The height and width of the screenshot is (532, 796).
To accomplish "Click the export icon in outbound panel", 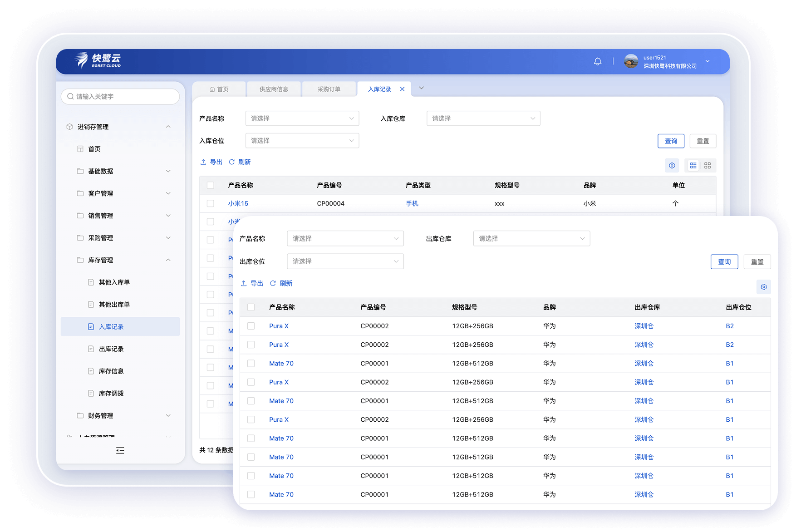I will tap(244, 283).
